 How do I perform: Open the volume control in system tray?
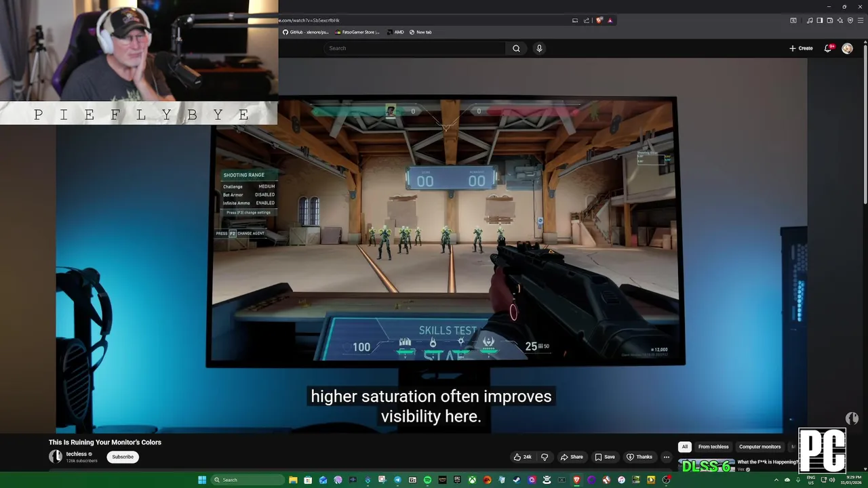tap(832, 480)
